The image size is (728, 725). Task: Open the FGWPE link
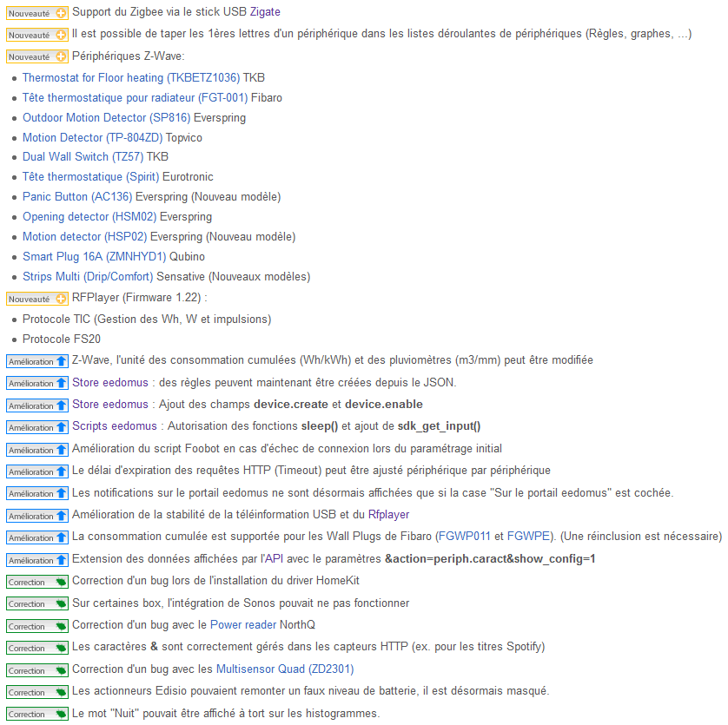[528, 536]
